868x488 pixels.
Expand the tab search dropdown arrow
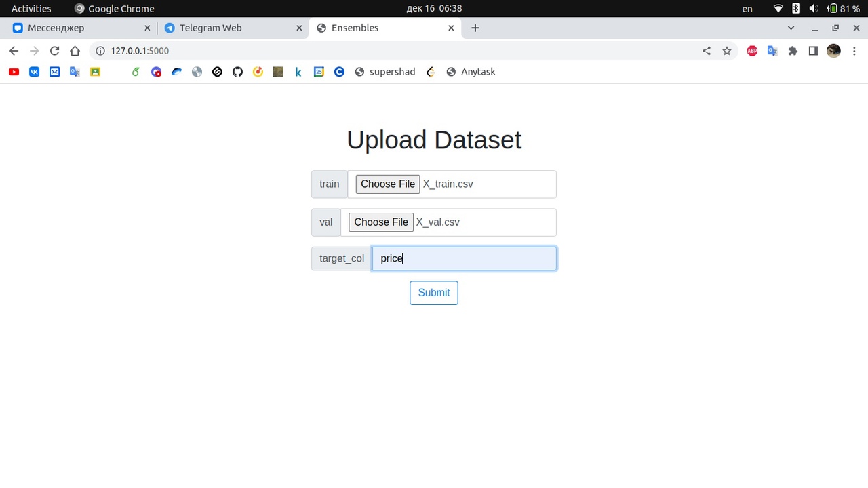(x=791, y=28)
